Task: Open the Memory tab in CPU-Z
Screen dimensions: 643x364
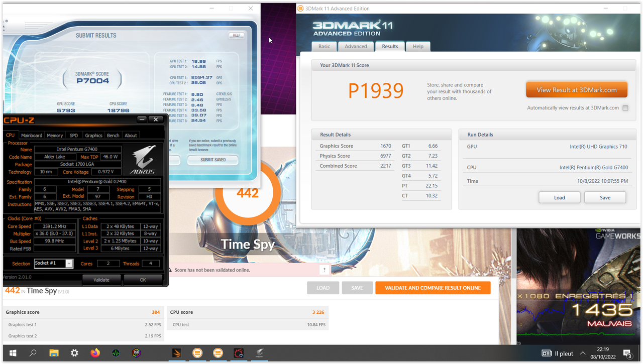Action: coord(55,136)
